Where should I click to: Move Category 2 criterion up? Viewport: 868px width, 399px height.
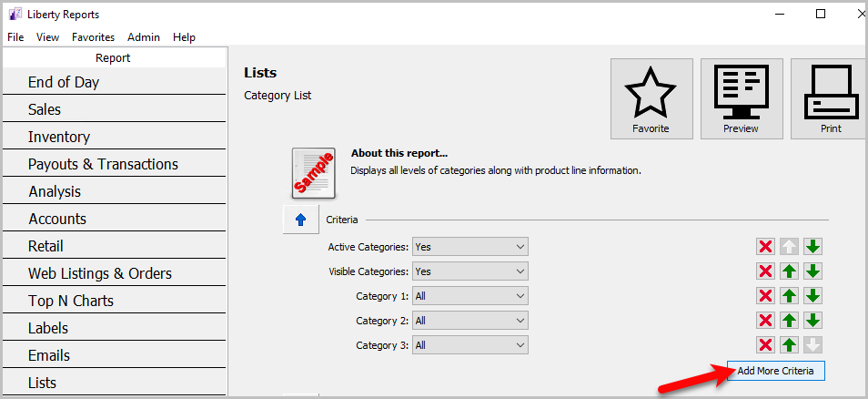click(x=789, y=321)
